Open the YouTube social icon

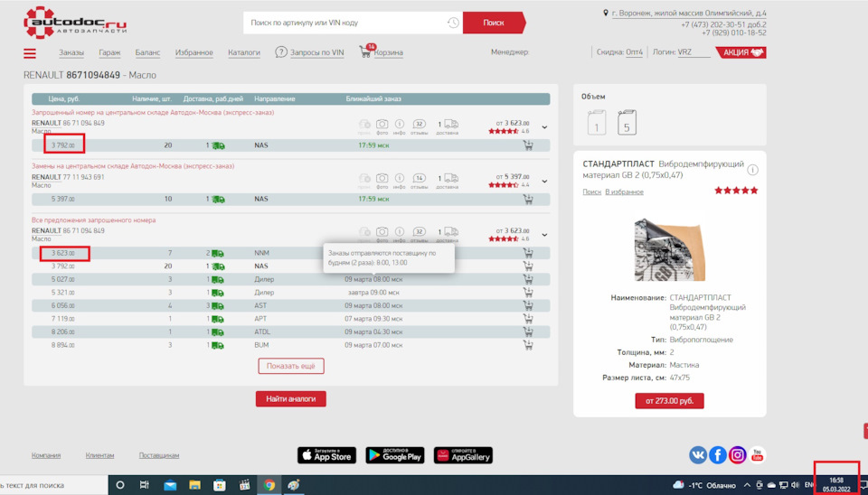[x=758, y=455]
